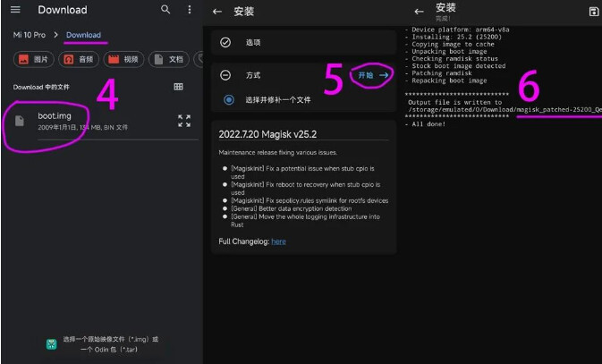Select the Download breadcrumb tab

point(83,35)
